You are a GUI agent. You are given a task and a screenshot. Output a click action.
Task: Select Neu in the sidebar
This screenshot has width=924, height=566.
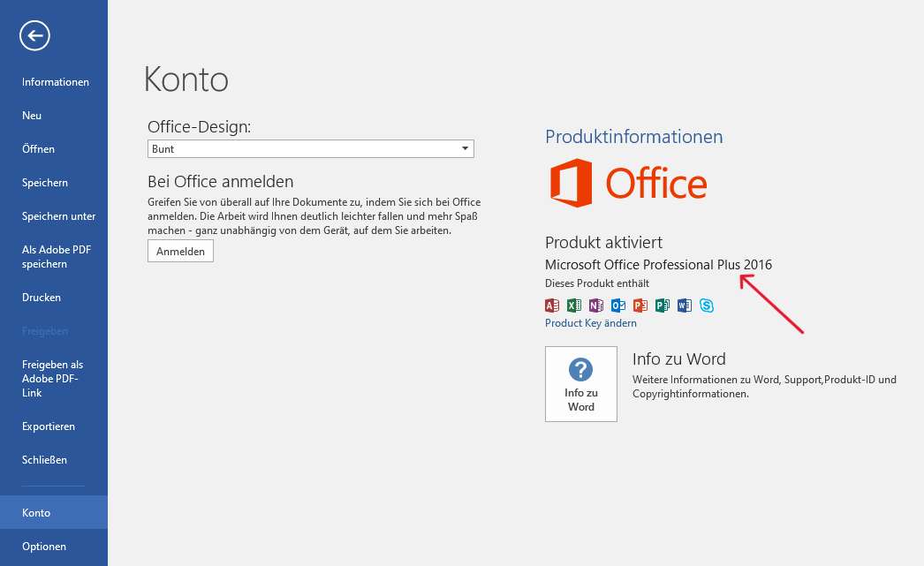coord(32,116)
